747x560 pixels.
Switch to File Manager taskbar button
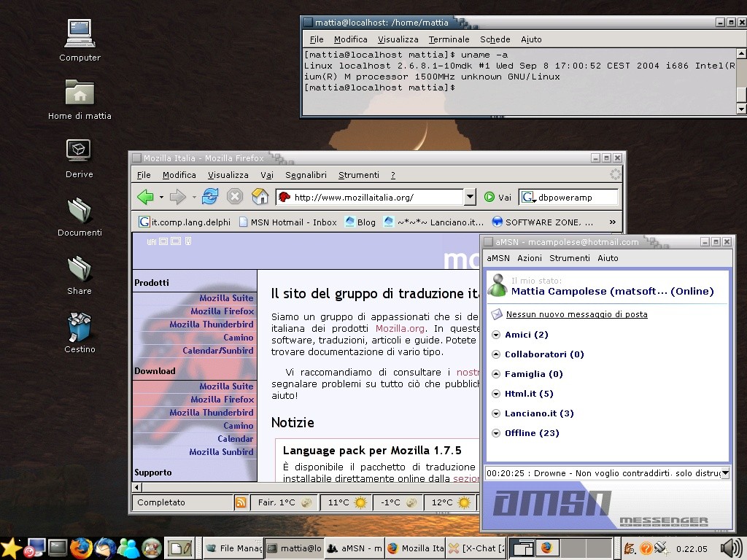click(233, 548)
